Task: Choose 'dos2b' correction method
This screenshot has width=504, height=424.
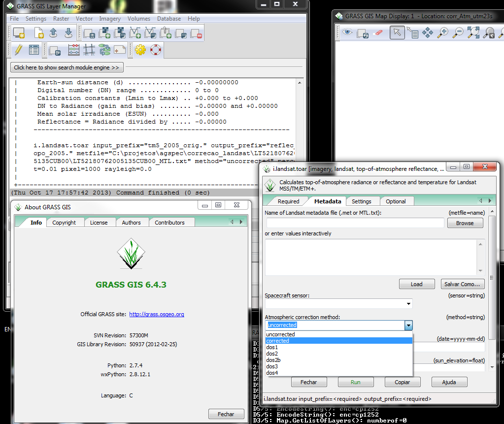Action: 339,360
